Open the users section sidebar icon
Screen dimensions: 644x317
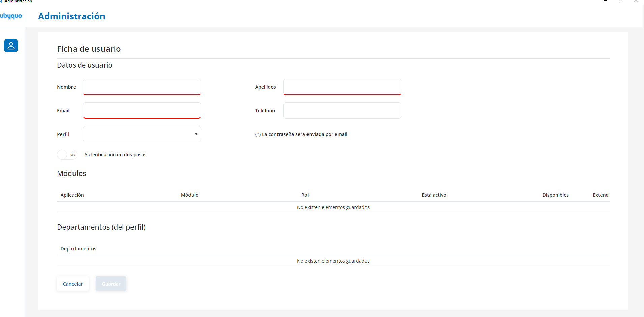click(11, 46)
